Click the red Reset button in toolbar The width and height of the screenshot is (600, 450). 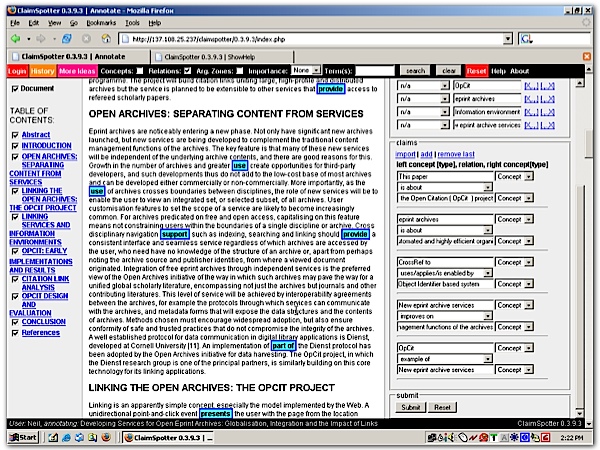(x=476, y=71)
